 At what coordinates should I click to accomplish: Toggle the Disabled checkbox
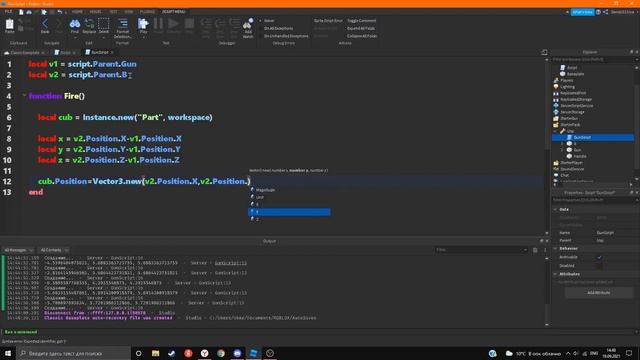point(599,266)
